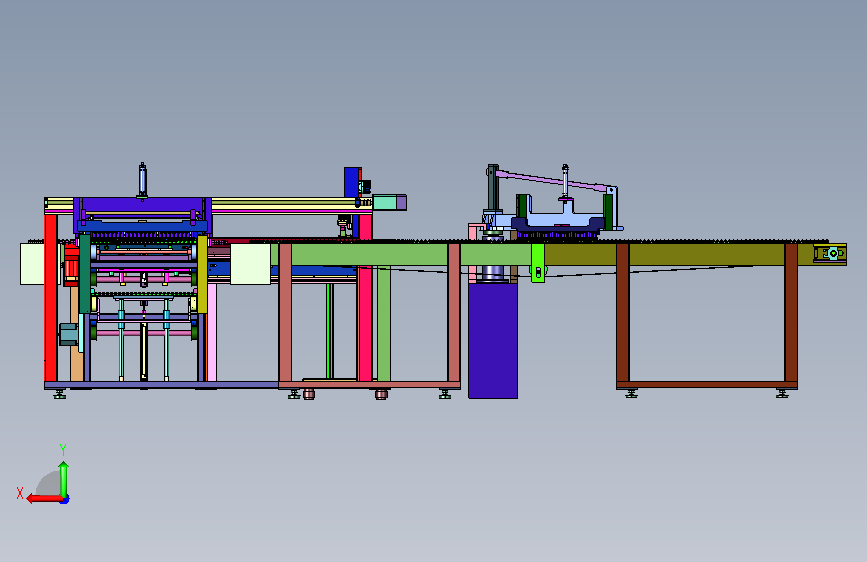867x562 pixels.
Task: Click the blue block atop the magenta column
Action: point(352,182)
